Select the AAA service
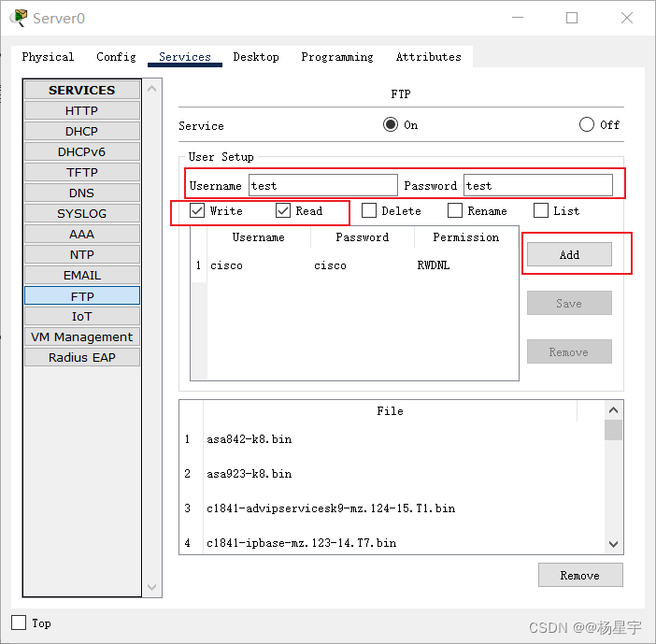656x644 pixels. coord(82,234)
